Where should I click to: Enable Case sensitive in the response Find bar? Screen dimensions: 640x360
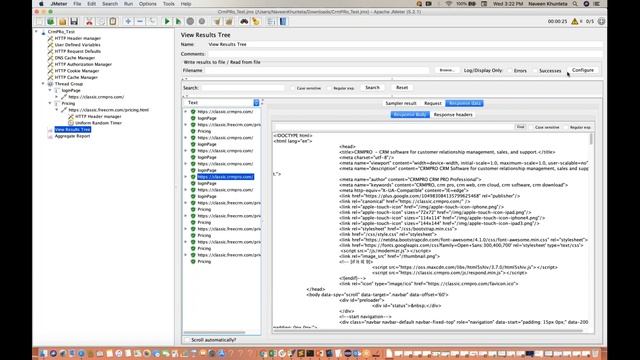[x=531, y=127]
